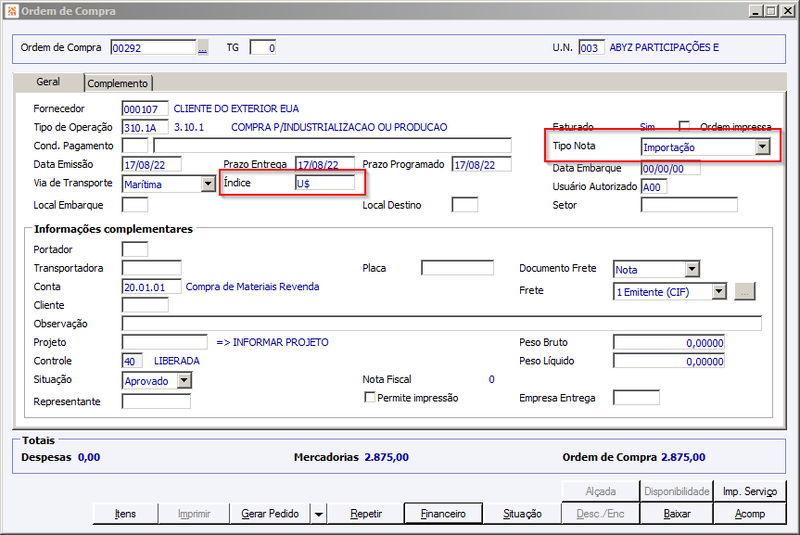Click the Portador input field
Viewport: 800px width, 535px height.
click(135, 249)
